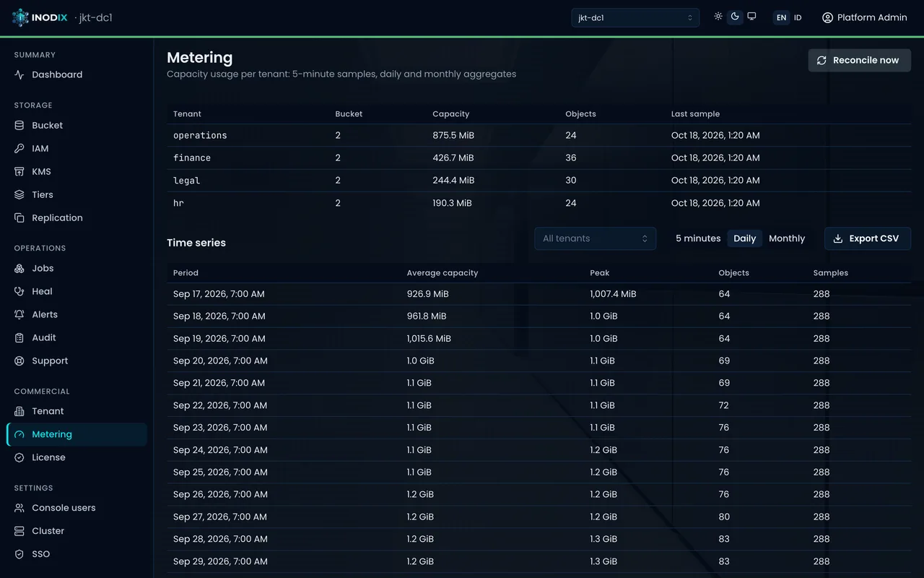Select the operations tenant row
Screen dimensions: 924x578
(x=539, y=135)
